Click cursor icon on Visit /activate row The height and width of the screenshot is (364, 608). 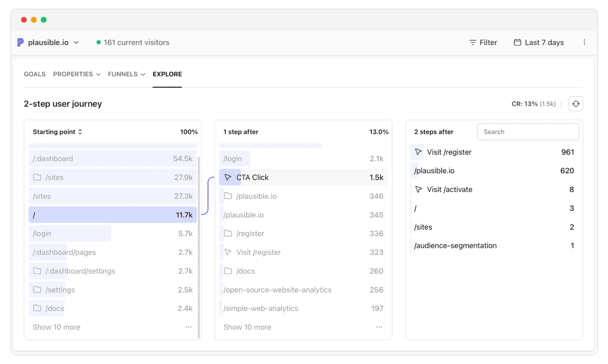pos(419,189)
